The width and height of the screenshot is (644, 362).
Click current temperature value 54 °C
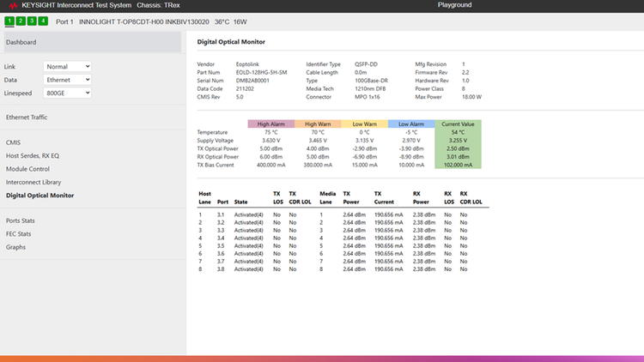tap(458, 132)
